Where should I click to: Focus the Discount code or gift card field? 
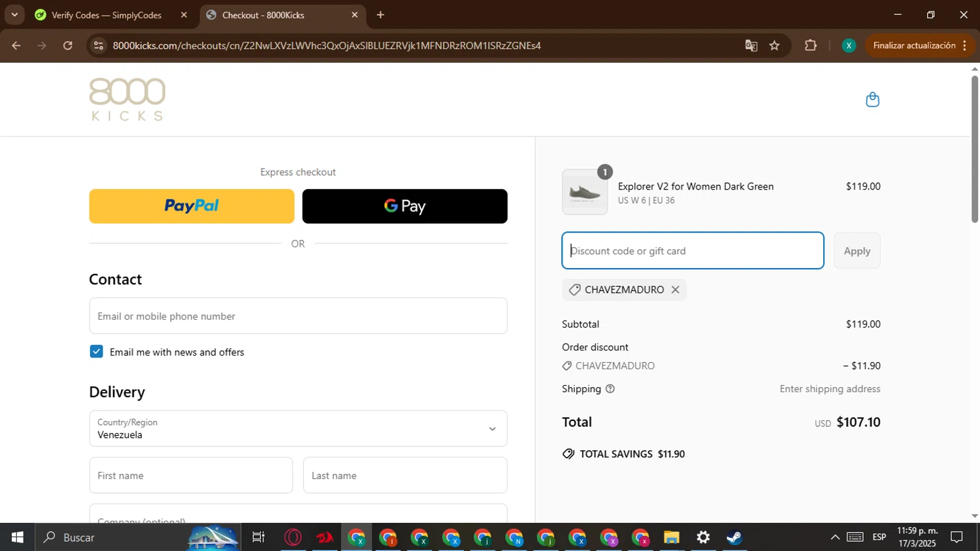click(x=693, y=250)
